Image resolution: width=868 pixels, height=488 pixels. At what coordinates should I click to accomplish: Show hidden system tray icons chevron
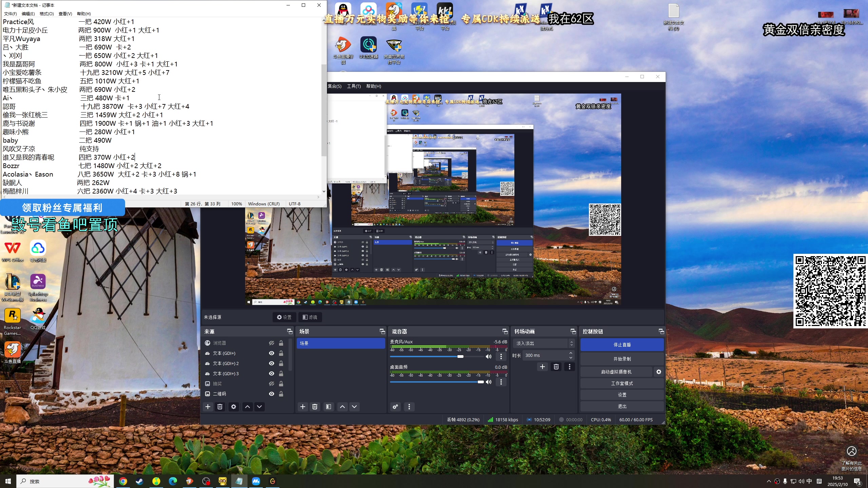(769, 481)
